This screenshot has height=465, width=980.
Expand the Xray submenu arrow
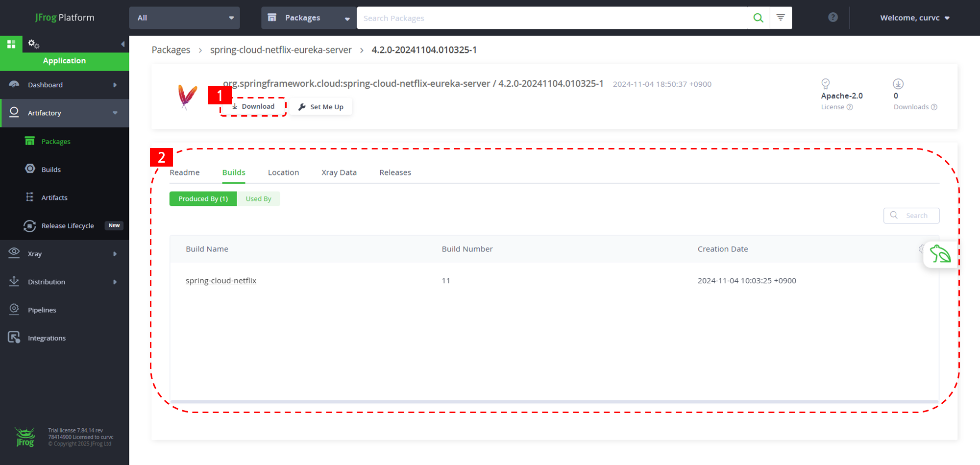[115, 254]
